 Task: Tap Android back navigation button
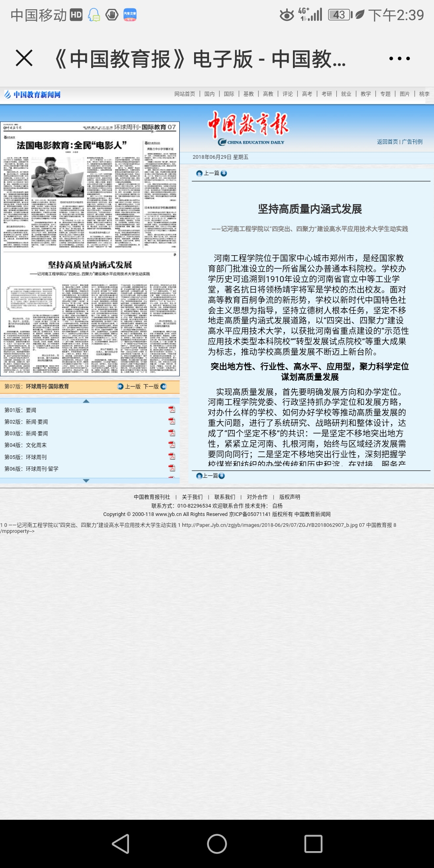tap(121, 844)
